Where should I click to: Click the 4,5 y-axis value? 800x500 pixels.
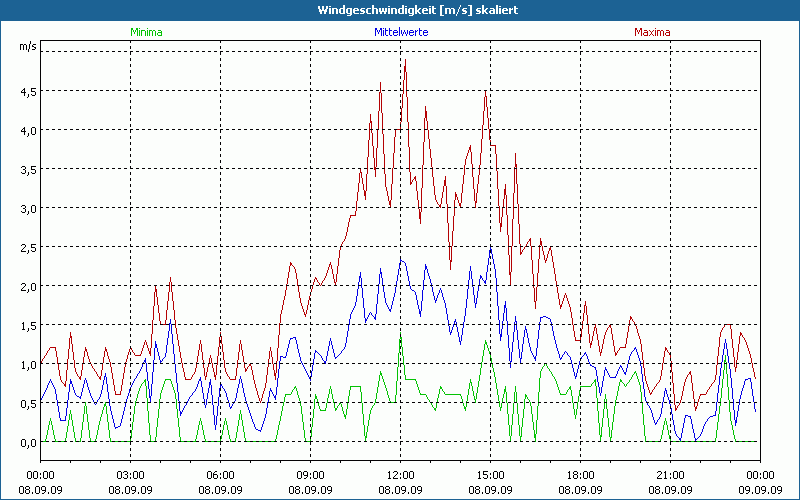click(28, 92)
